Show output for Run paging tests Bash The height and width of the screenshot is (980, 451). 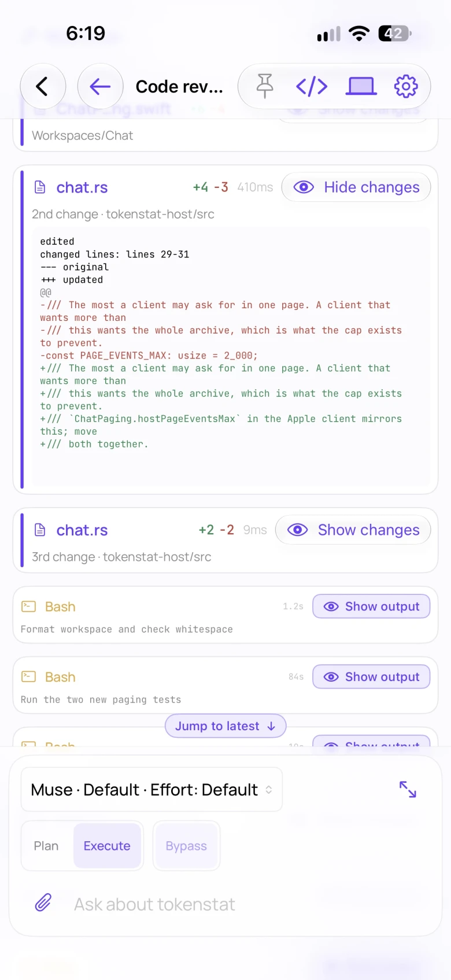point(371,677)
